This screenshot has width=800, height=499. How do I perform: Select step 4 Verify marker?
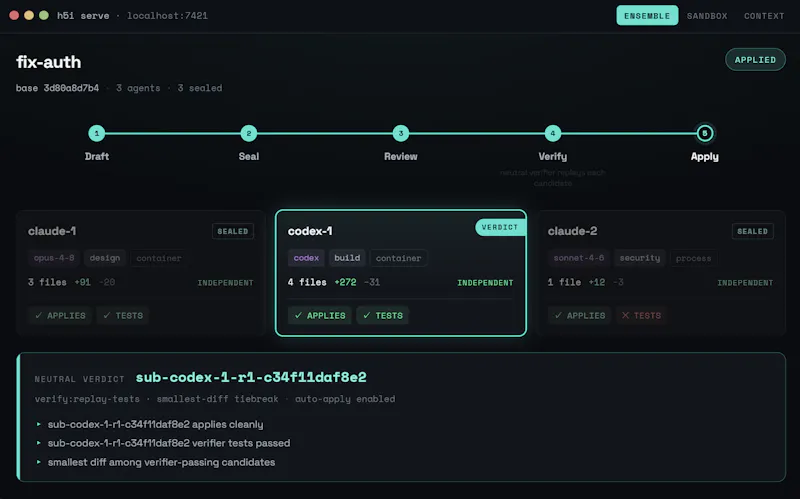[553, 133]
